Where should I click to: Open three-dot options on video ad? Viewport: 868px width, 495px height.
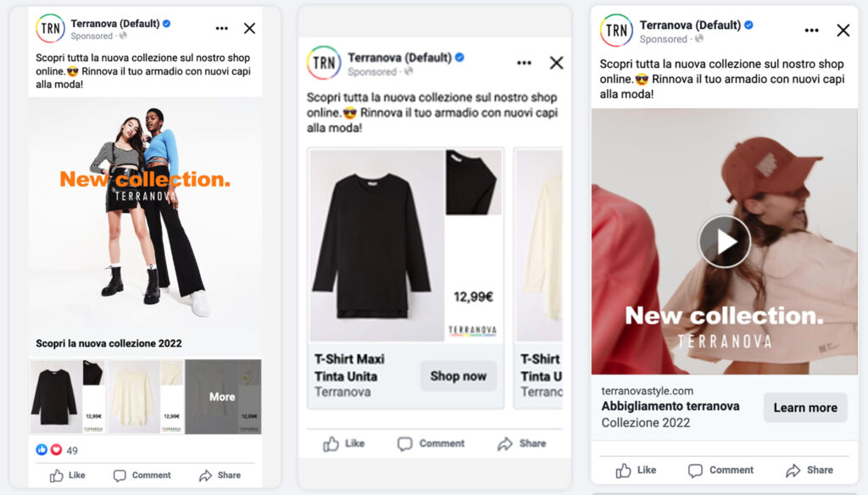click(x=811, y=31)
